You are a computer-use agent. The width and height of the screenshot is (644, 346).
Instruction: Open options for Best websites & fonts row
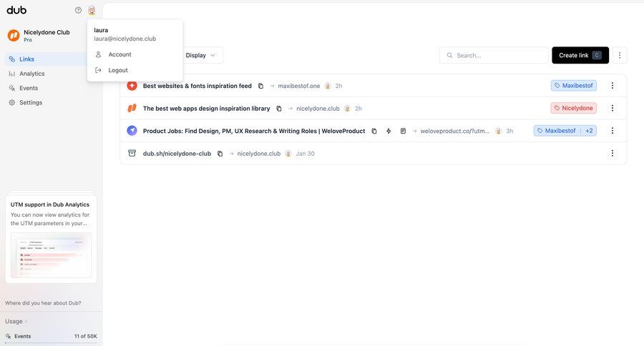[613, 85]
